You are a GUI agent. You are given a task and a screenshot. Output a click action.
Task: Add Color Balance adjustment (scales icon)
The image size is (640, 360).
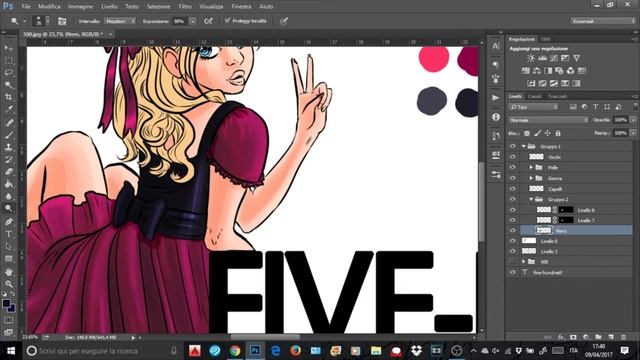click(x=537, y=71)
